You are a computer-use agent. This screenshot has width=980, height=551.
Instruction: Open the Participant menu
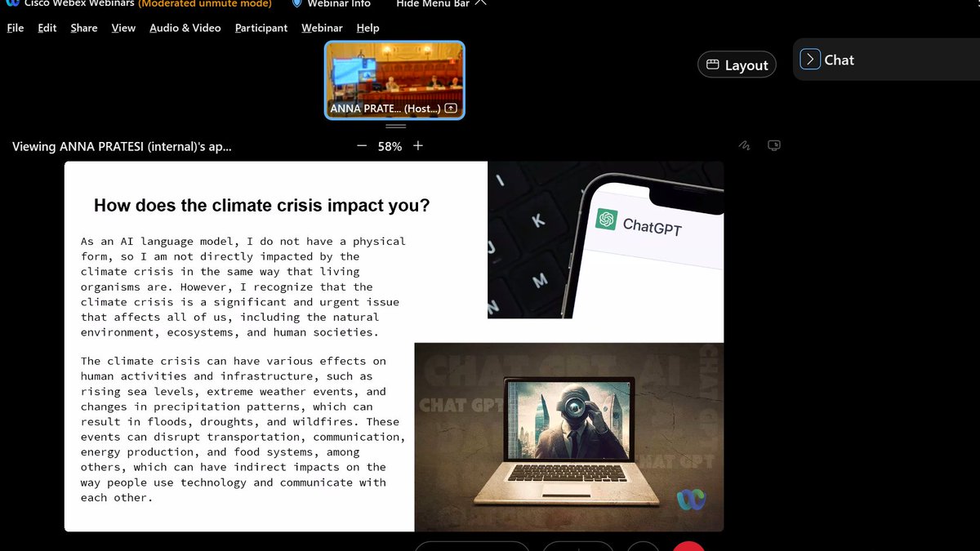261,28
